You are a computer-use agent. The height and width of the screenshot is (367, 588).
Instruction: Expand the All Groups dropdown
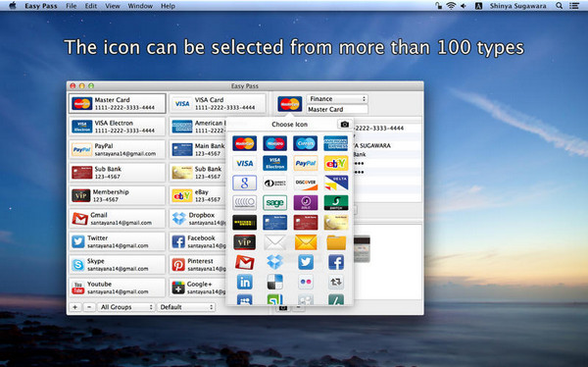point(126,307)
